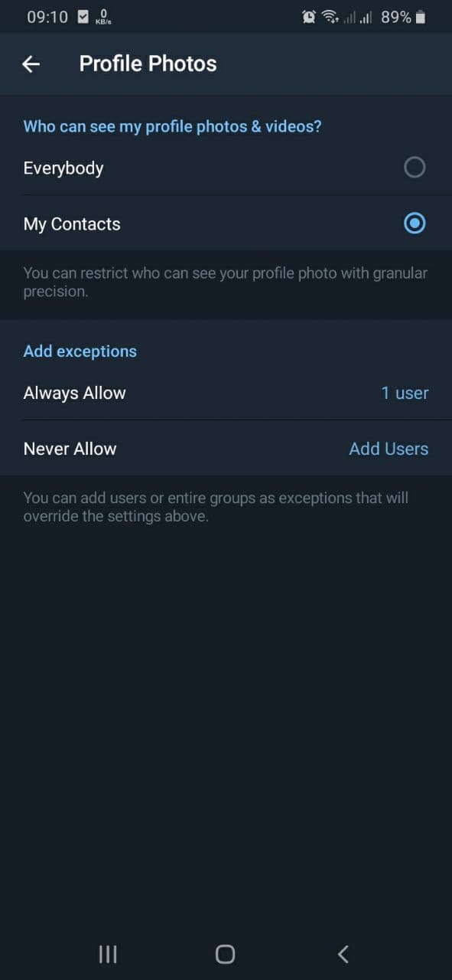Select the Everybody radio button

(415, 167)
